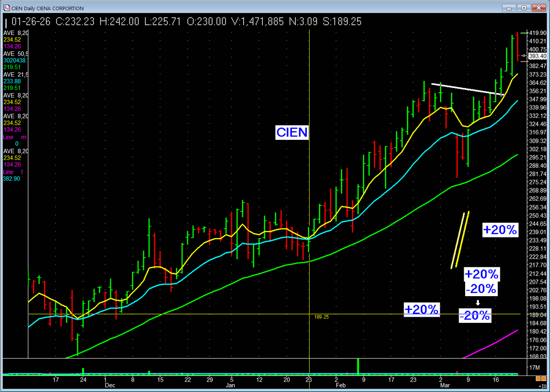This screenshot has height=392, width=550.
Task: Click the 'Line m' legend entry
Action: (14, 137)
